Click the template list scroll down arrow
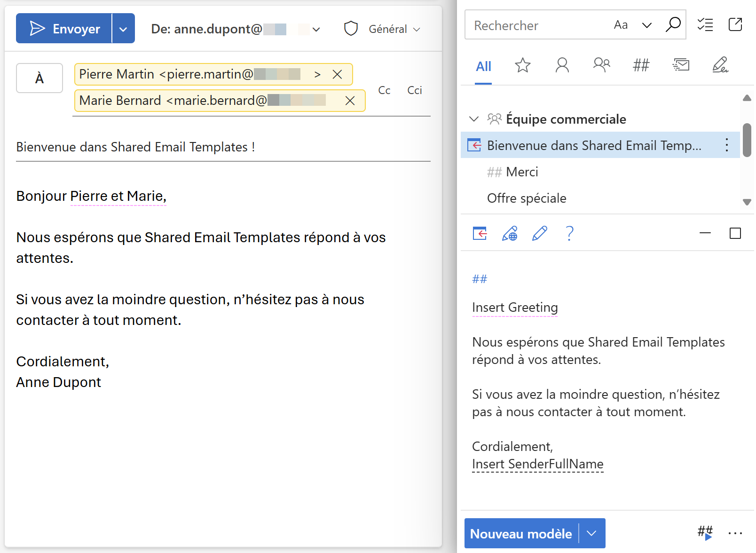 coord(747,202)
